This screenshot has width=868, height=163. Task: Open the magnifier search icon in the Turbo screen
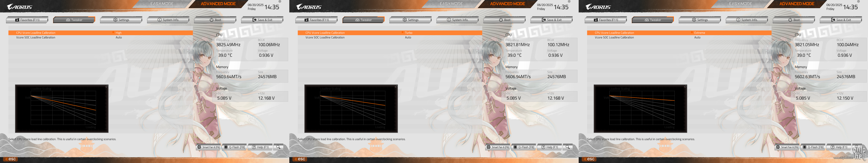point(568,147)
